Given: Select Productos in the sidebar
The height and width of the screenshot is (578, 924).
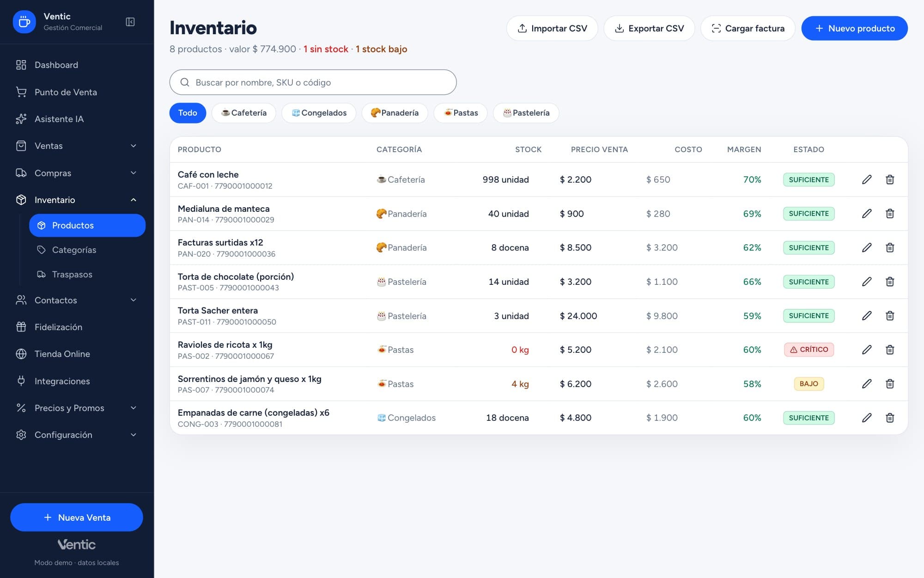Looking at the screenshot, I should point(87,225).
